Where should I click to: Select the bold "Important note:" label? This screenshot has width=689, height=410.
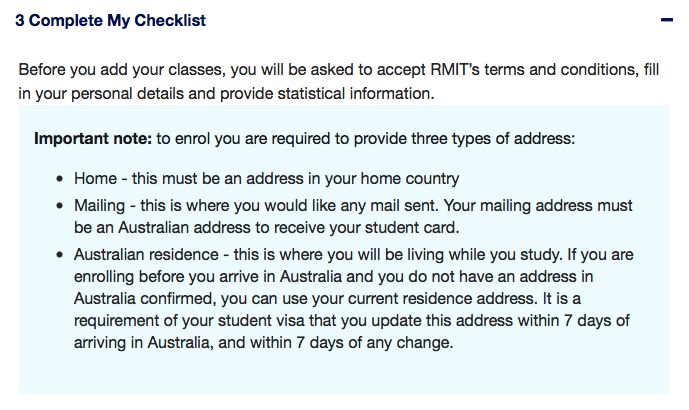[x=93, y=138]
